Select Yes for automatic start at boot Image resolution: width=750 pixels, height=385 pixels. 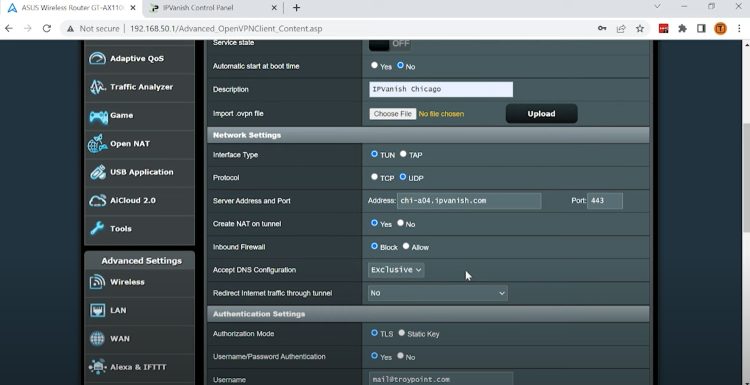(x=375, y=66)
